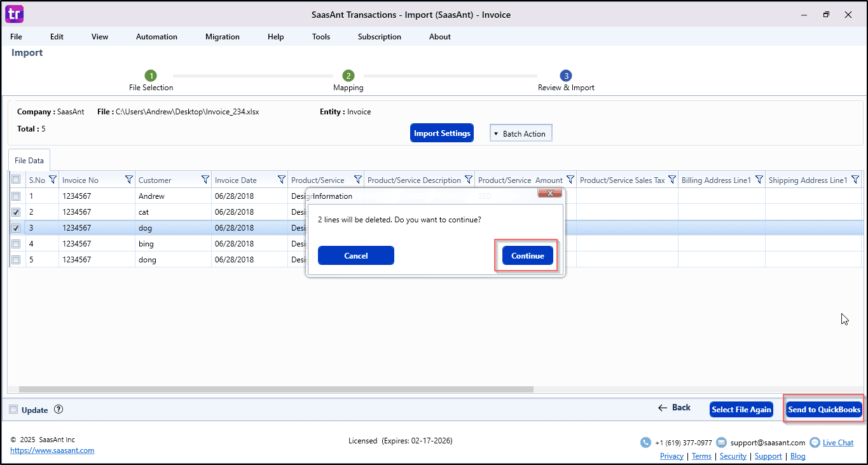
Task: Uncheck the checkbox for row 2 cat
Action: [16, 212]
